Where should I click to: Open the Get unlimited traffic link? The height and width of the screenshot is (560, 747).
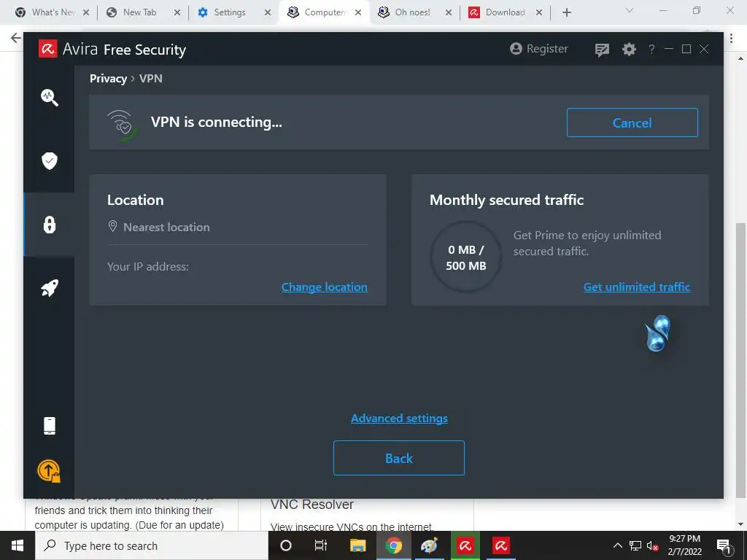(x=637, y=287)
